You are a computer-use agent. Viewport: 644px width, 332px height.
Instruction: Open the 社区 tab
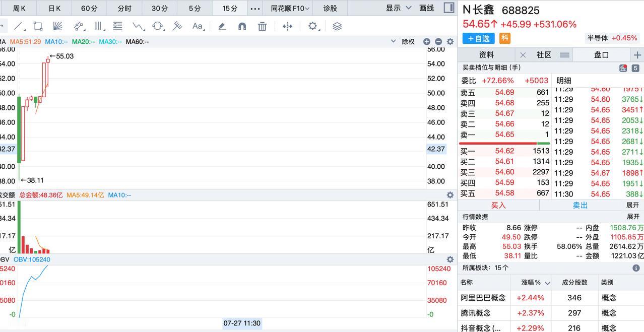coord(544,55)
